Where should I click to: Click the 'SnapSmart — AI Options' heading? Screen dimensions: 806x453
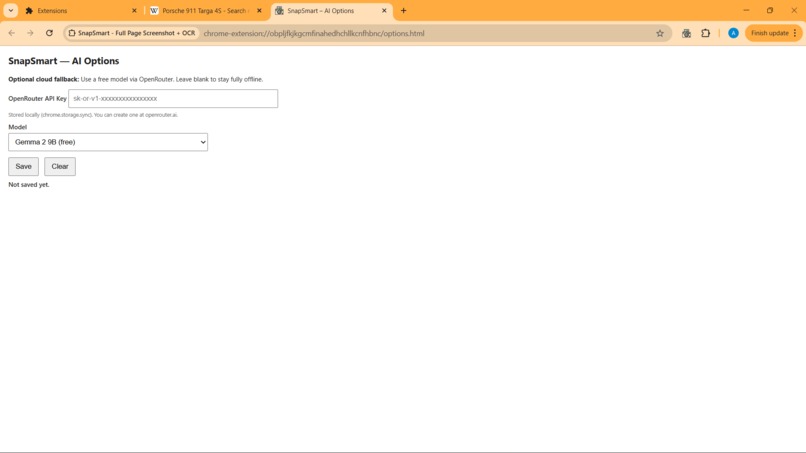(64, 61)
